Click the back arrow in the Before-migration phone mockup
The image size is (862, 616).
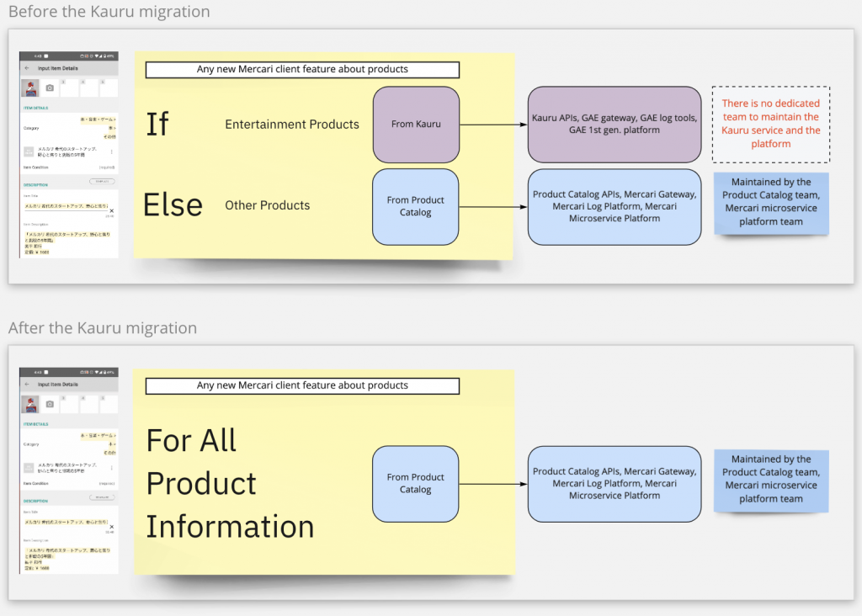tap(27, 68)
